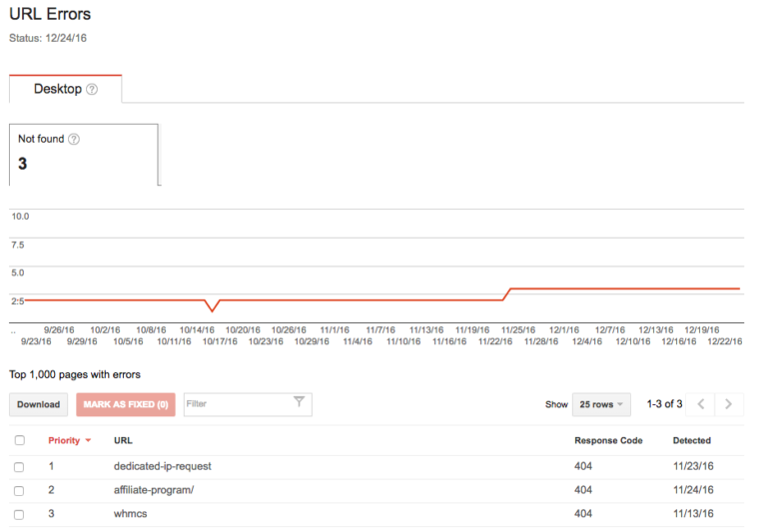
Task: Select the Not found error card
Action: click(84, 154)
